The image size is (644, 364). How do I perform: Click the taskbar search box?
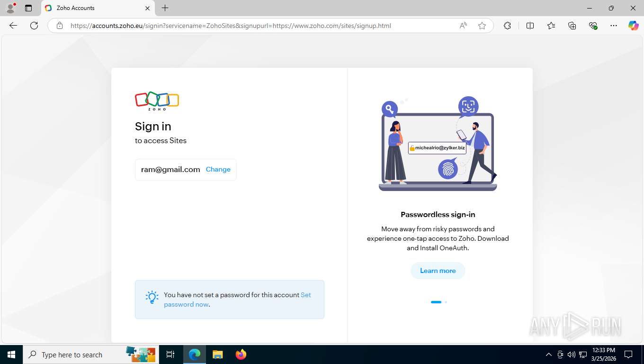point(90,355)
